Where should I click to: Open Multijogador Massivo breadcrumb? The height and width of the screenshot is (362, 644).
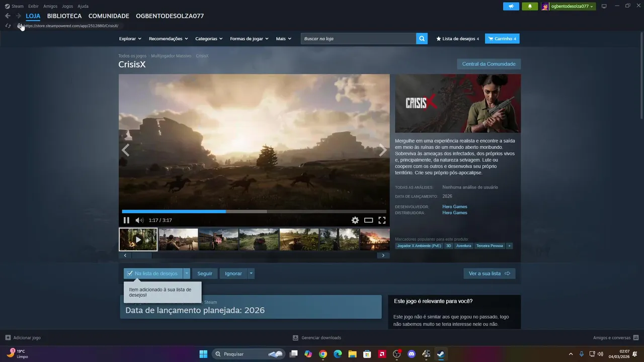171,56
